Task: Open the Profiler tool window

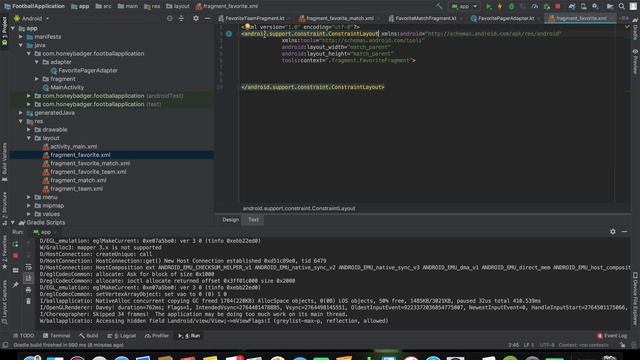Action: click(157, 336)
